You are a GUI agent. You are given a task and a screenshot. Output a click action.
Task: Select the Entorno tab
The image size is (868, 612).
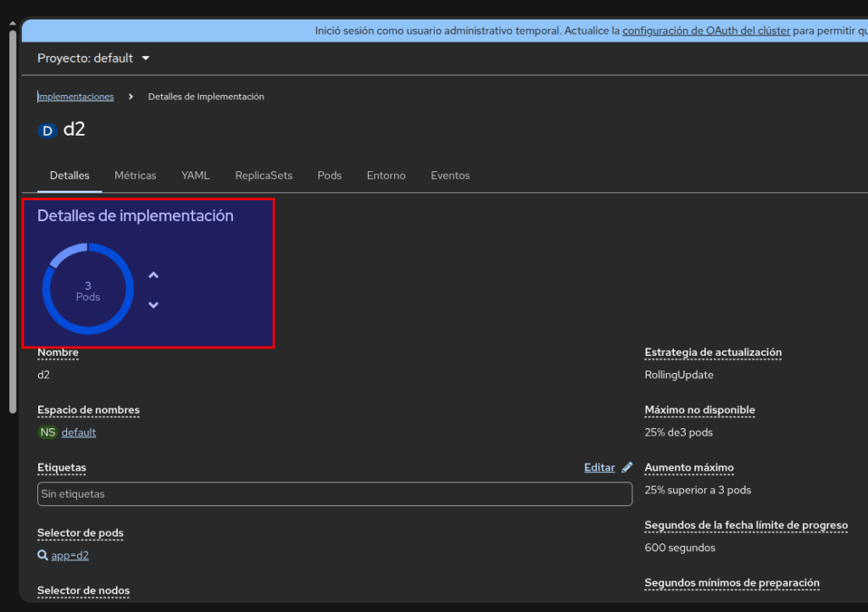point(386,175)
